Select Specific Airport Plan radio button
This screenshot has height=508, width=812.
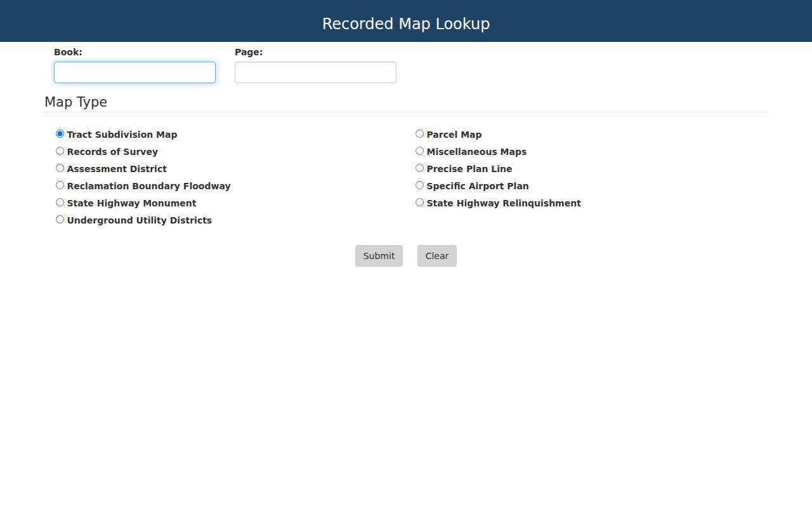[419, 185]
